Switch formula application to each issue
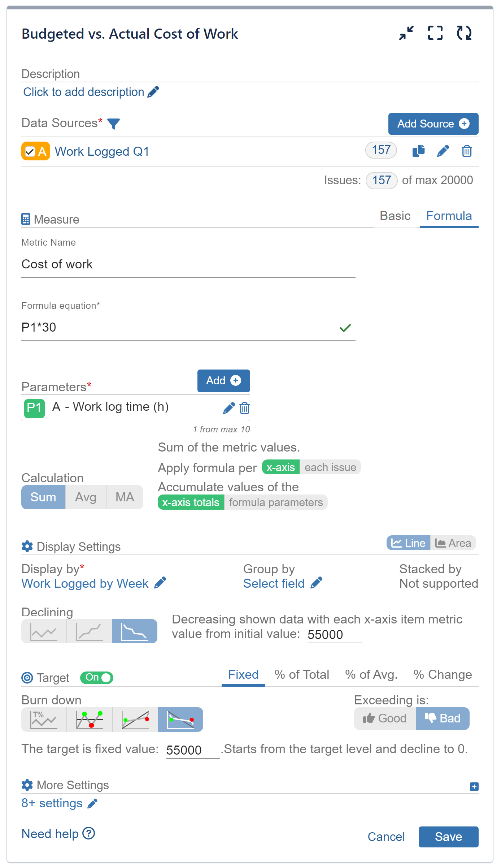Screen dimensions: 501x868 point(330,467)
